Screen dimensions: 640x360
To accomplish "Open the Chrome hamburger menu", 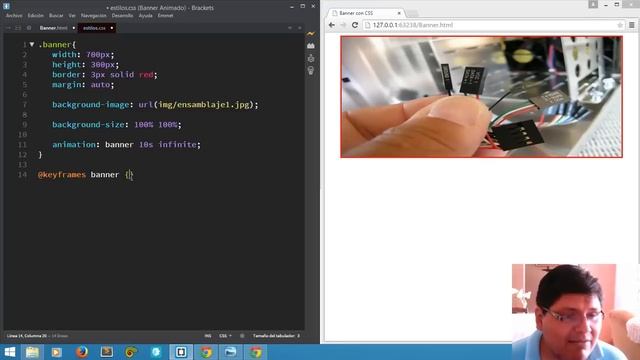I will [632, 25].
